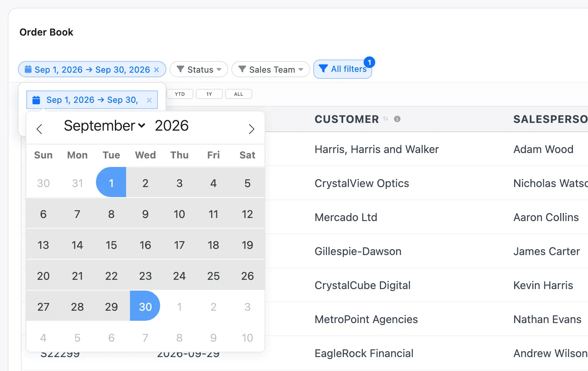This screenshot has height=371, width=588.
Task: Click customer CrystalView Optics
Action: tap(362, 183)
